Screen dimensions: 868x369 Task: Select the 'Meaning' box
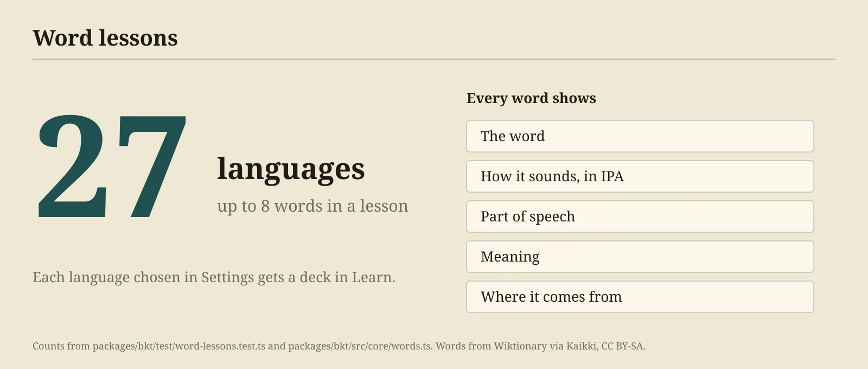(640, 257)
